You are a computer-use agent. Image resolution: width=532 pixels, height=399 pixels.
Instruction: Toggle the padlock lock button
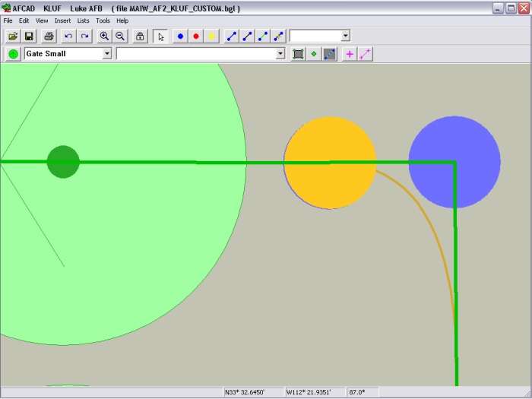click(140, 36)
